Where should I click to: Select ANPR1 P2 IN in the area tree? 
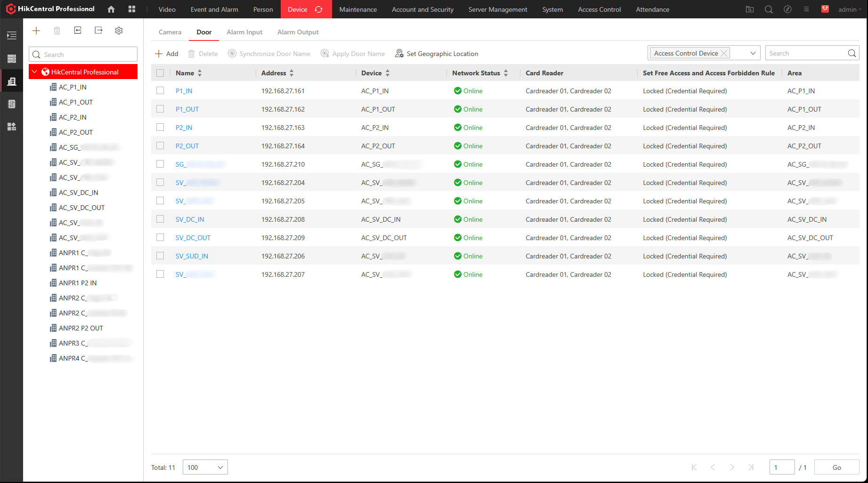78,283
